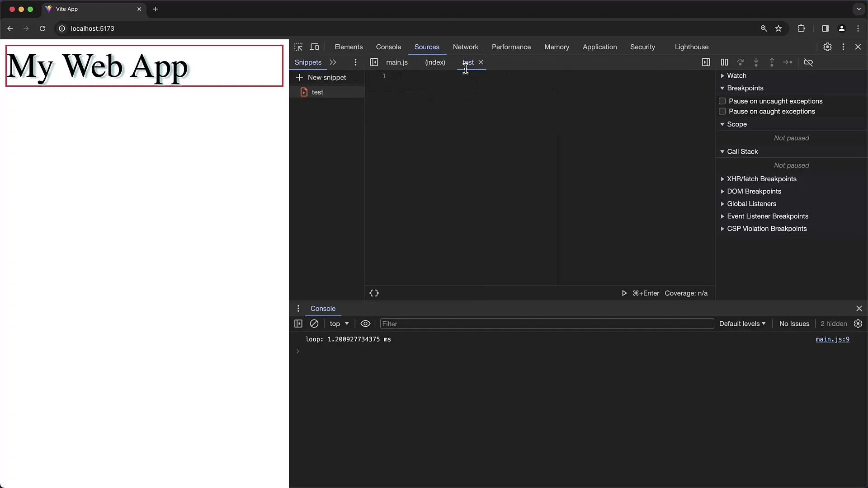Enable Pause on uncaught exceptions
Image resolution: width=868 pixels, height=488 pixels.
click(722, 101)
